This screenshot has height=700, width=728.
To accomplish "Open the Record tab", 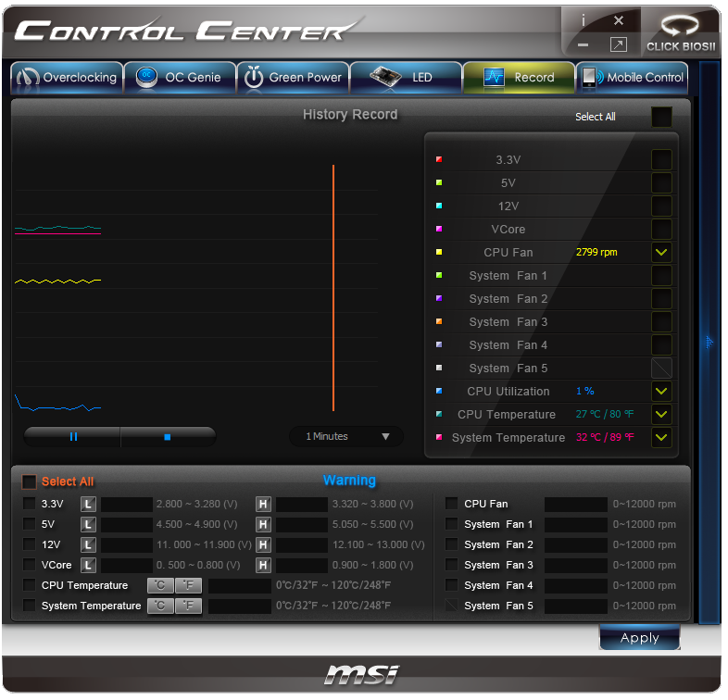I will [519, 78].
